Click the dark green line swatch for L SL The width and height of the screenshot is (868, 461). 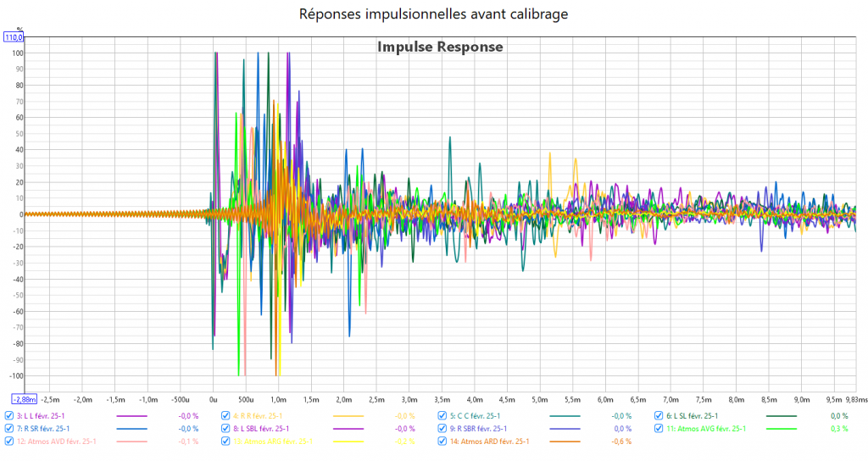coord(782,416)
